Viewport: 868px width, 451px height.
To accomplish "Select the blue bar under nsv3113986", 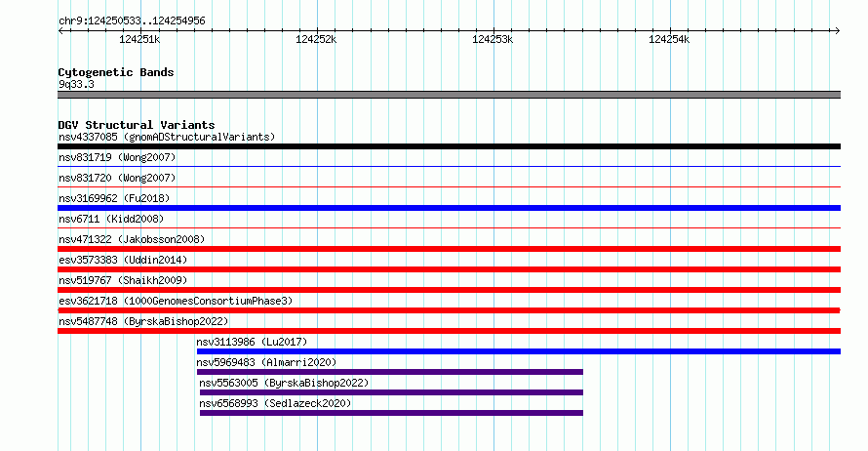I will 519,351.
